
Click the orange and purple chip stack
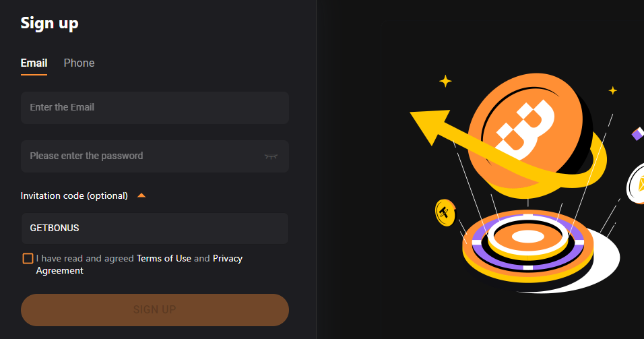coord(528,246)
